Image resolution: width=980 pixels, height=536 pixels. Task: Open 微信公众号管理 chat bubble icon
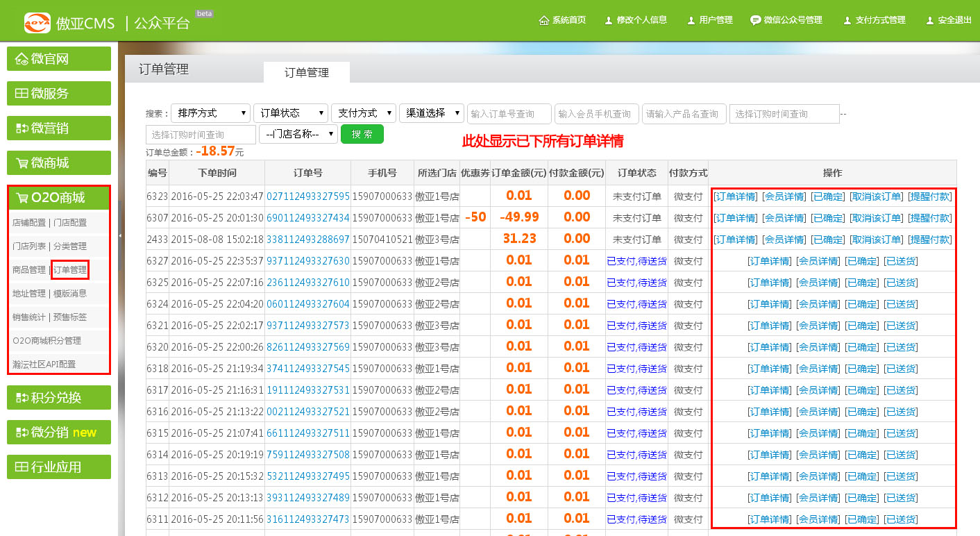(755, 20)
